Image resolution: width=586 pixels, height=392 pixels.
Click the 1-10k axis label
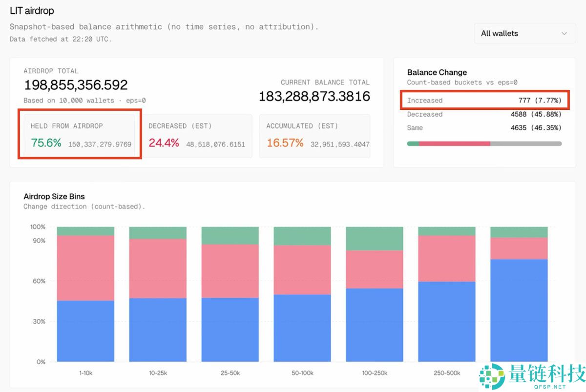coord(86,373)
